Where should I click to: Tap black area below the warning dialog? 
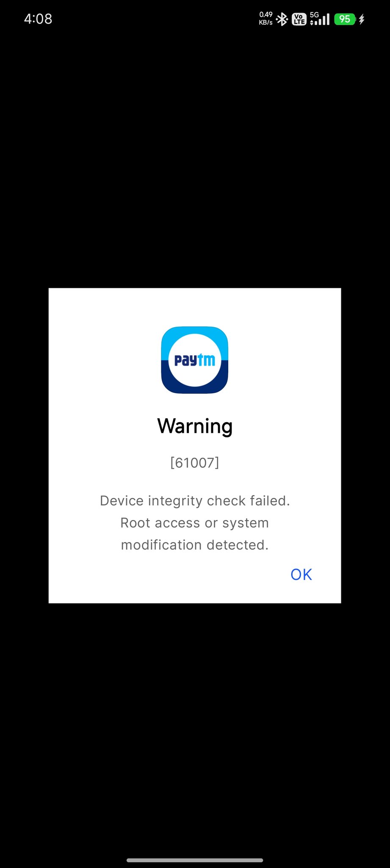click(195, 729)
